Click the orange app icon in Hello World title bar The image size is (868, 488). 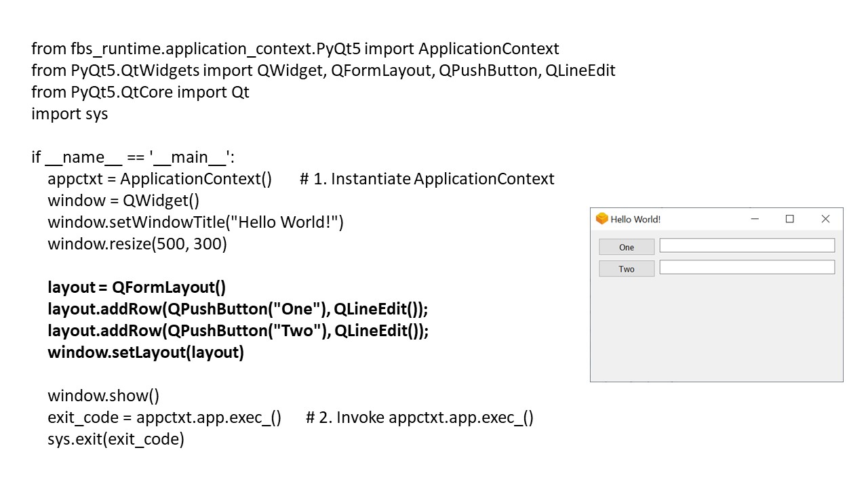pyautogui.click(x=601, y=219)
